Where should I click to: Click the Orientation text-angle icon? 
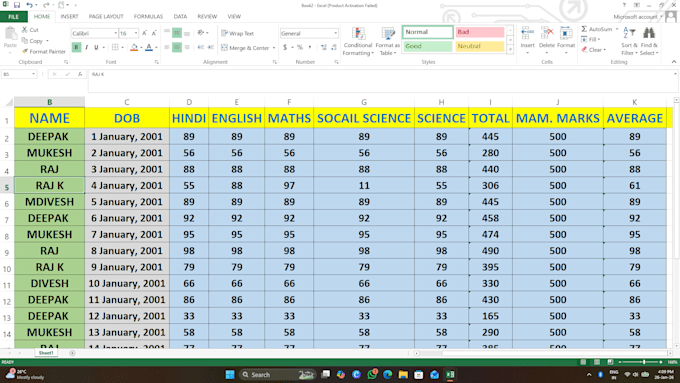click(x=201, y=33)
